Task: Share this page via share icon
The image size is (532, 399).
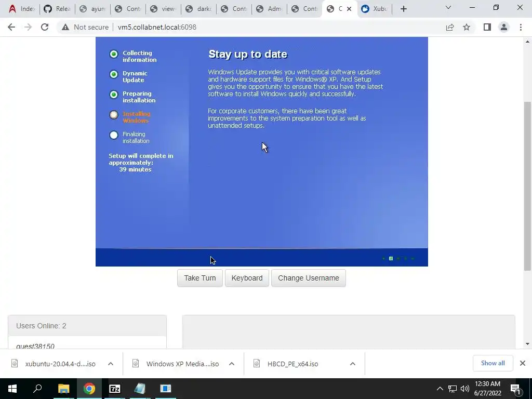Action: coord(450,27)
